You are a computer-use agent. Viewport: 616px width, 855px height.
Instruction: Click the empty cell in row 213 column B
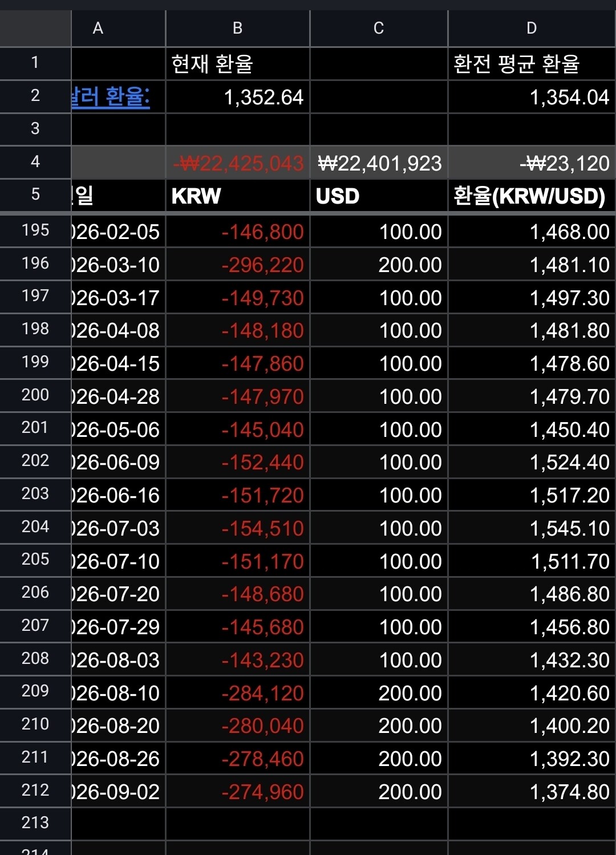coord(238,823)
